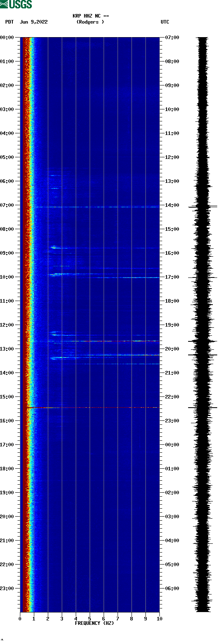Click the 18:00 PDT label on left axis
220x644 pixels.
coord(7,469)
